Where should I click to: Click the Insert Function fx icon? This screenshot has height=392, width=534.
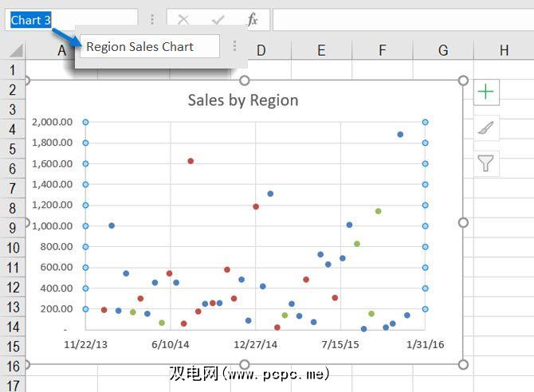252,20
